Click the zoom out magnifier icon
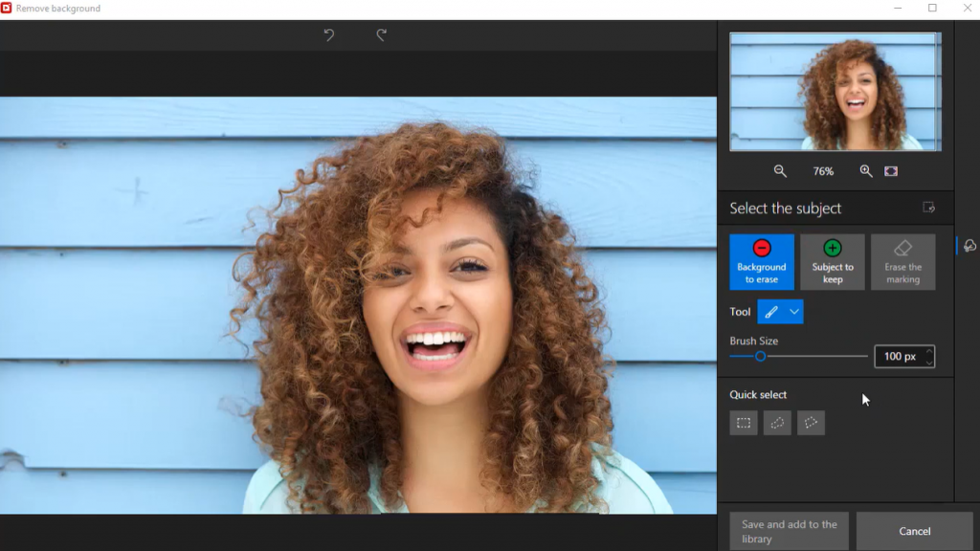This screenshot has height=551, width=980. click(x=780, y=171)
